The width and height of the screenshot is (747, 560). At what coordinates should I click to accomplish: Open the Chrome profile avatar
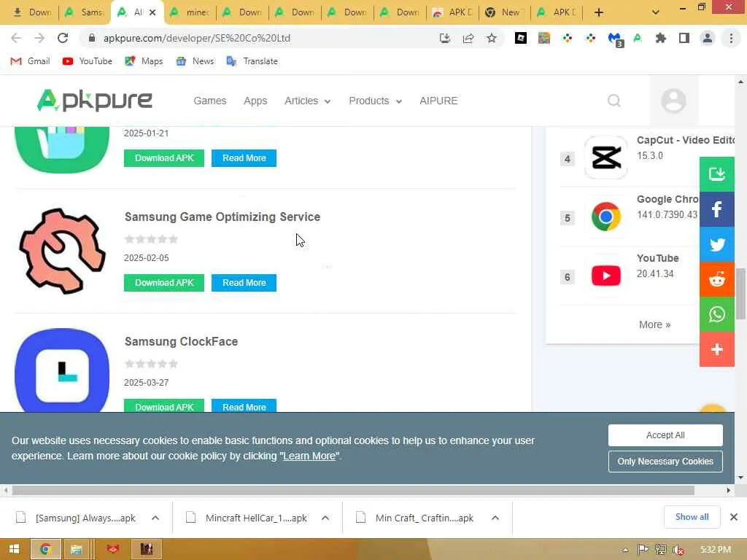pos(708,38)
